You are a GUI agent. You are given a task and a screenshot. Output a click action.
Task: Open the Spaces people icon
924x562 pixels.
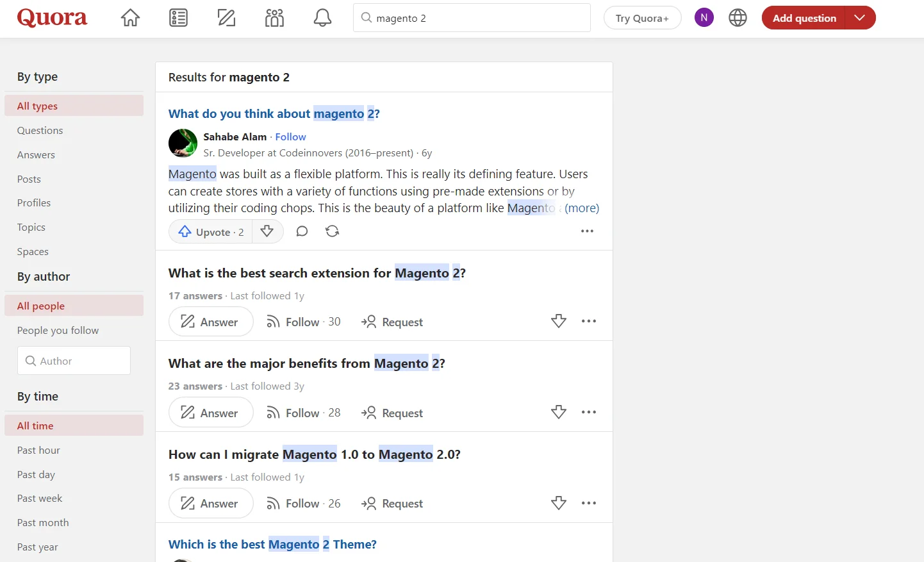click(x=274, y=18)
